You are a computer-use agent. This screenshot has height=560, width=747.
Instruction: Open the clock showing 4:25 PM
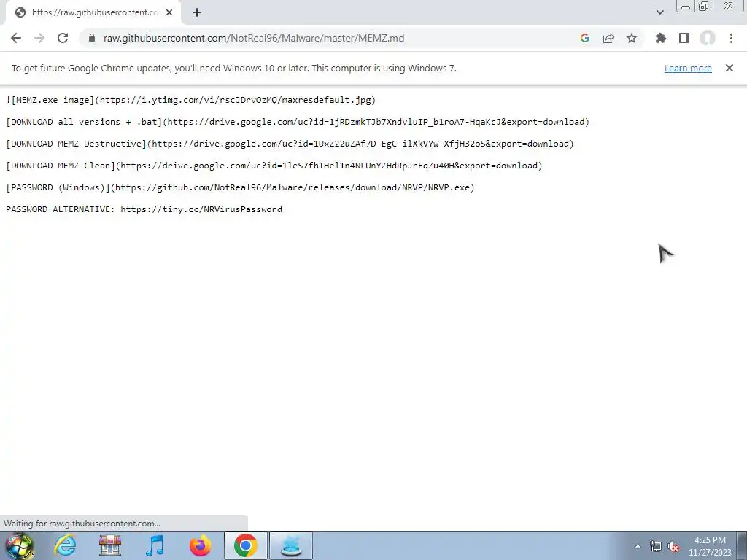[x=710, y=546]
